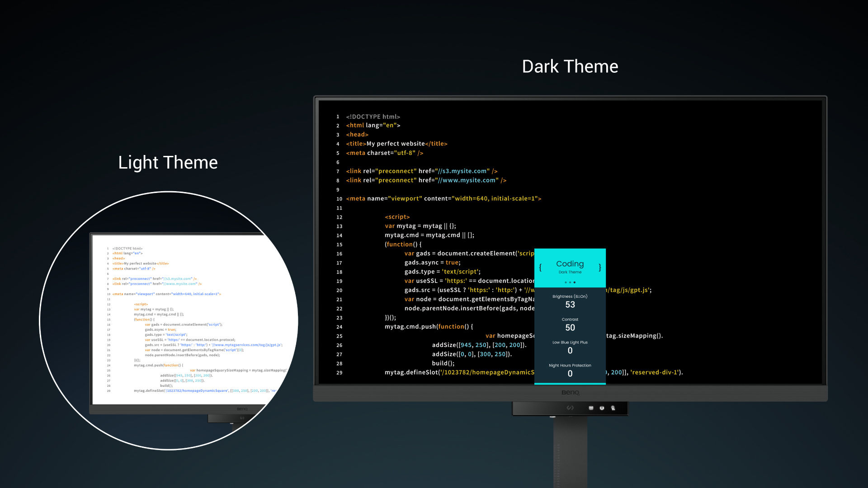Viewport: 868px width, 488px height.
Task: Click the line number 15 in code editor
Action: coord(337,244)
